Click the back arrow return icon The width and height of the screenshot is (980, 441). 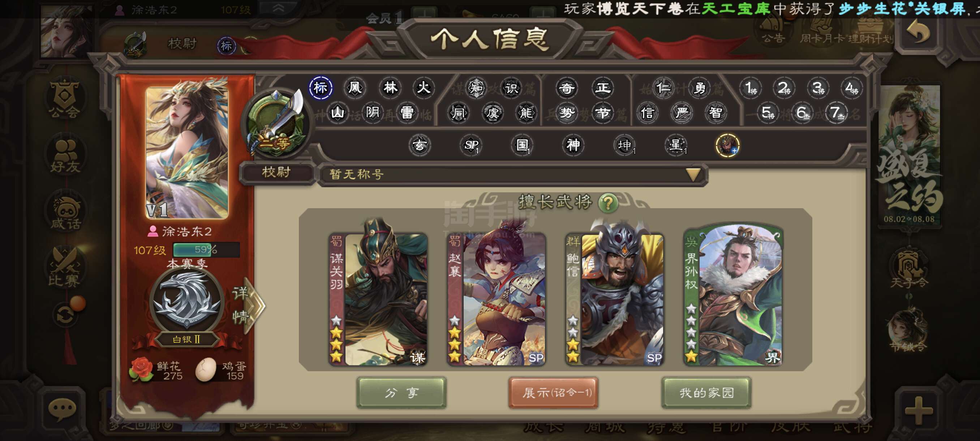coord(918,32)
